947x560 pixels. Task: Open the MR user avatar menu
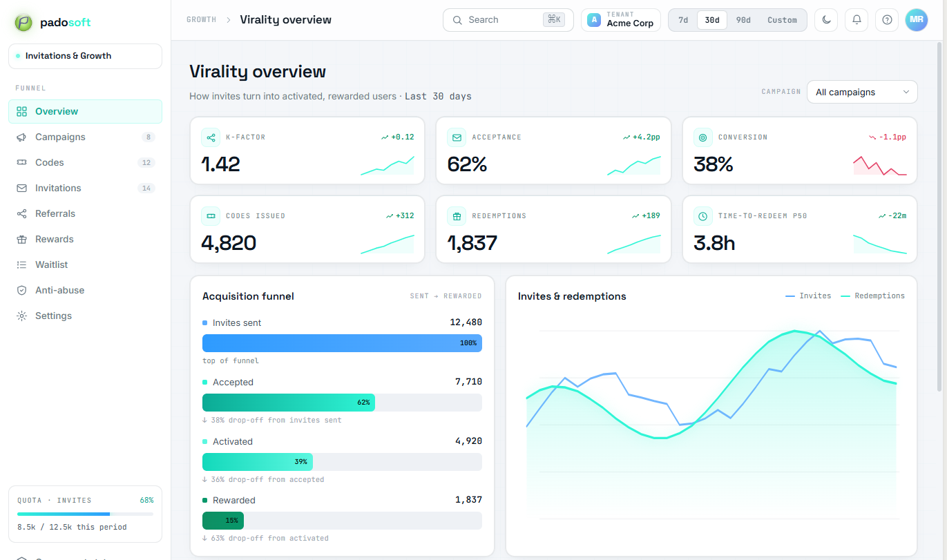[x=917, y=20]
